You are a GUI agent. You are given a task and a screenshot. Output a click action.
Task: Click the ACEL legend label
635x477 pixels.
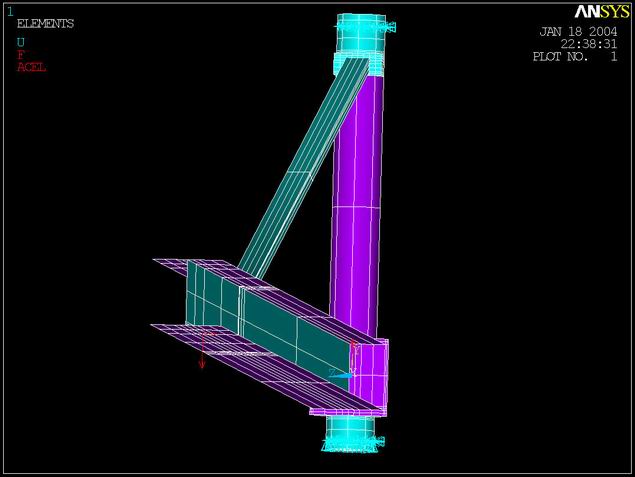tap(31, 67)
